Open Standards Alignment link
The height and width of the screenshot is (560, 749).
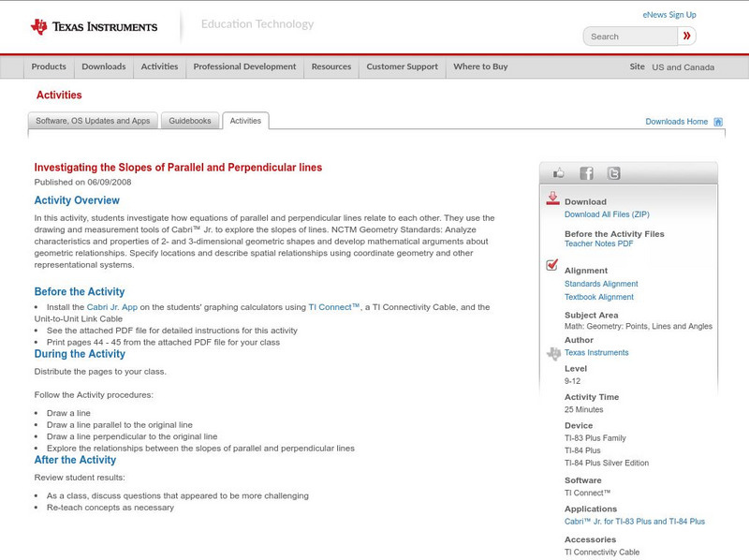click(x=601, y=284)
